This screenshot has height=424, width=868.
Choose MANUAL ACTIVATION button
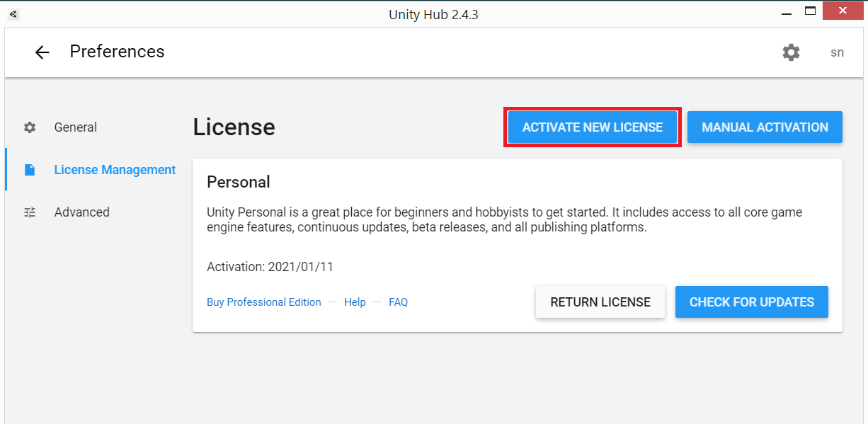765,127
